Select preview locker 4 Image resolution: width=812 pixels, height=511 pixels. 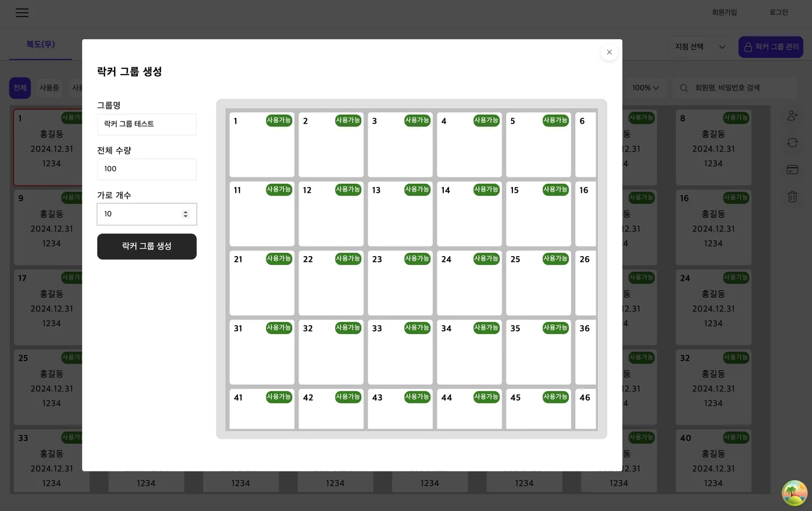point(469,145)
